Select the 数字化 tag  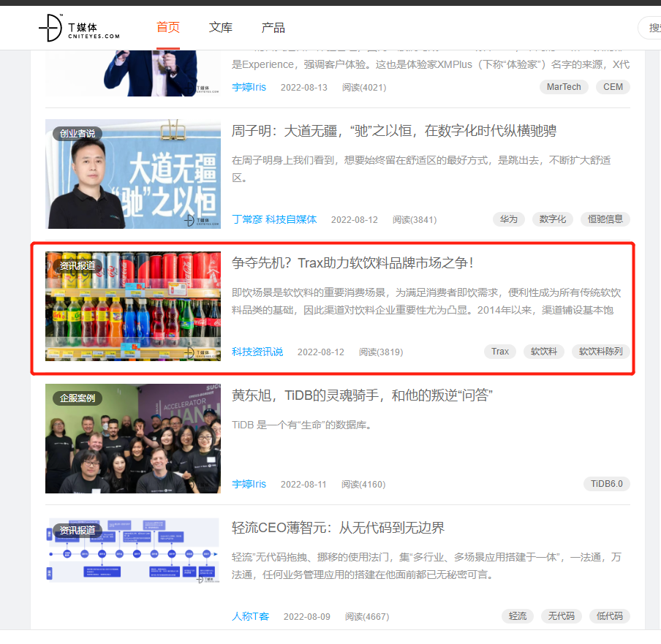pyautogui.click(x=552, y=219)
